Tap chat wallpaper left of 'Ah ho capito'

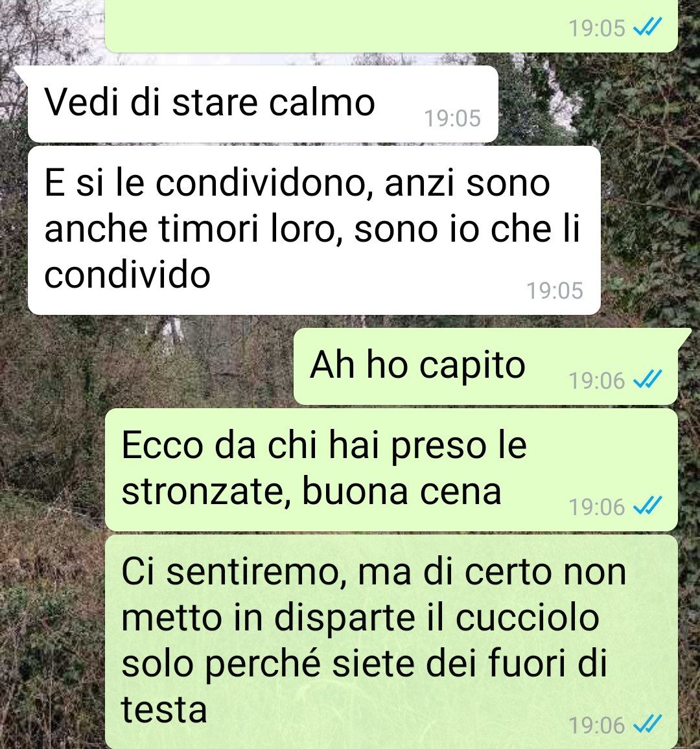[x=143, y=366]
